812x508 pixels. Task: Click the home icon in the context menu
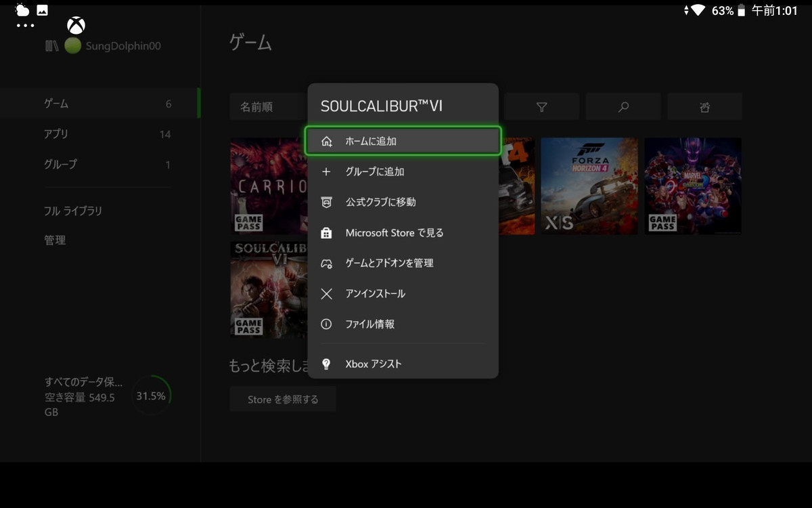[x=327, y=142]
